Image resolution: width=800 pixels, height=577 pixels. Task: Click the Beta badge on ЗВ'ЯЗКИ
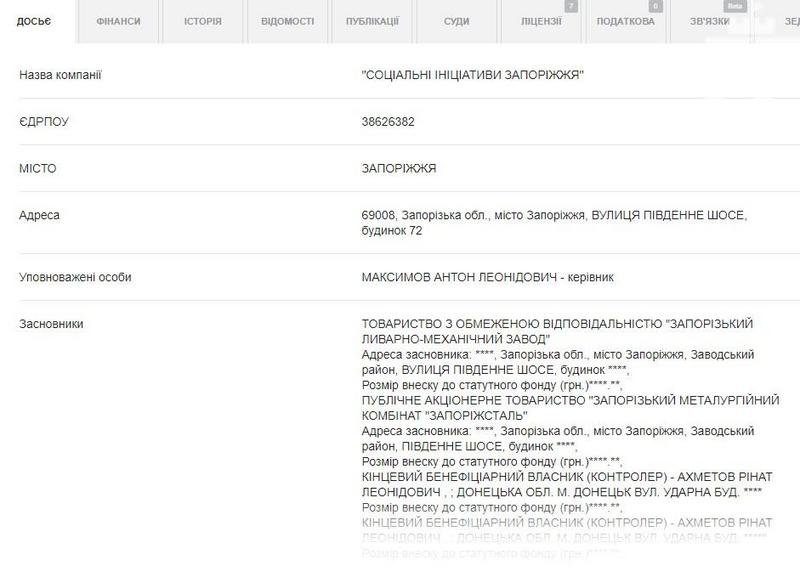[736, 6]
